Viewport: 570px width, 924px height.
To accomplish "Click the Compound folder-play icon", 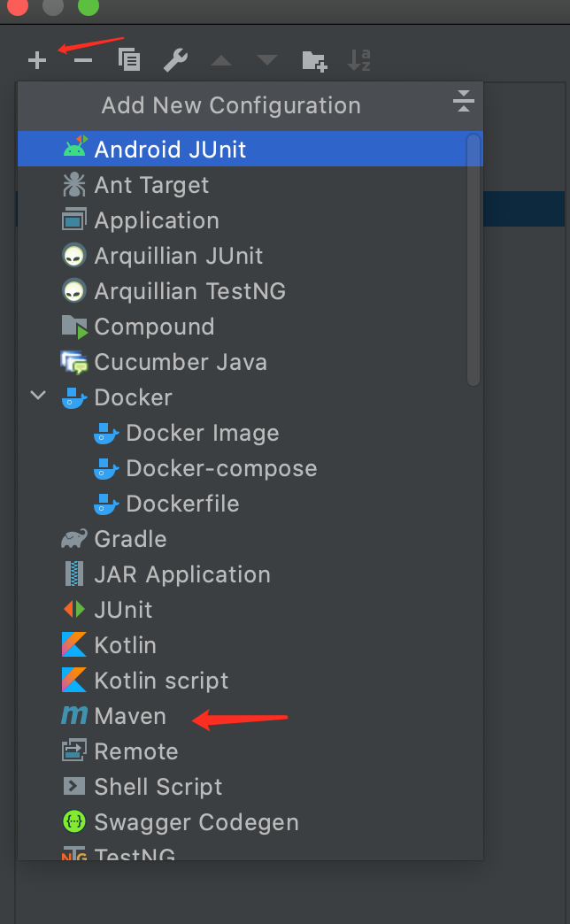I will (x=75, y=327).
